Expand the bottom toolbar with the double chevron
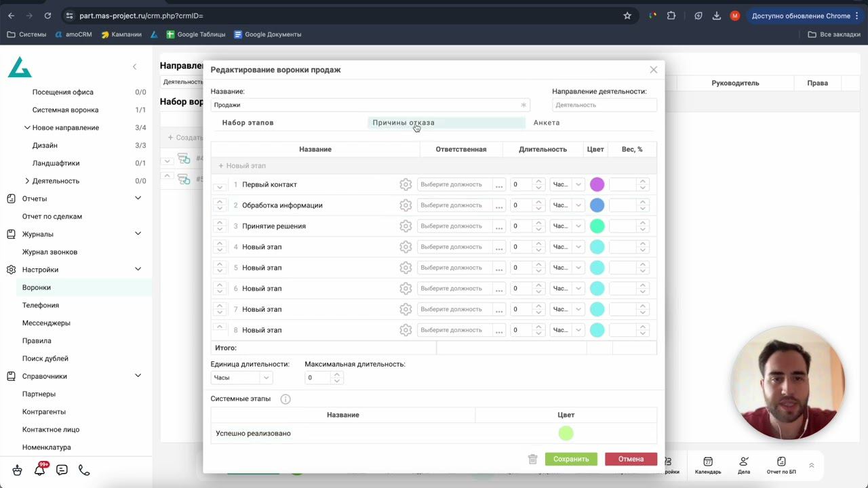The height and width of the screenshot is (488, 868). coord(811,466)
